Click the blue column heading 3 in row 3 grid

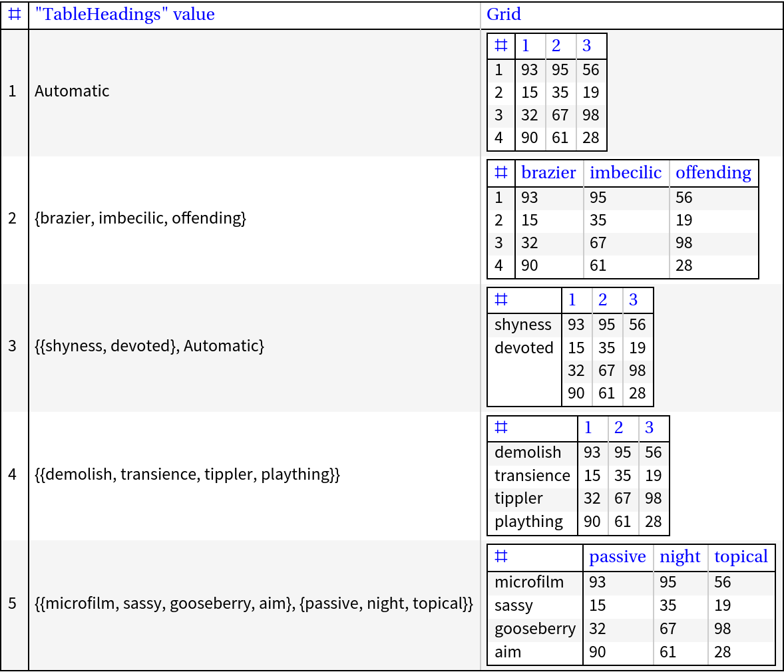(x=637, y=300)
